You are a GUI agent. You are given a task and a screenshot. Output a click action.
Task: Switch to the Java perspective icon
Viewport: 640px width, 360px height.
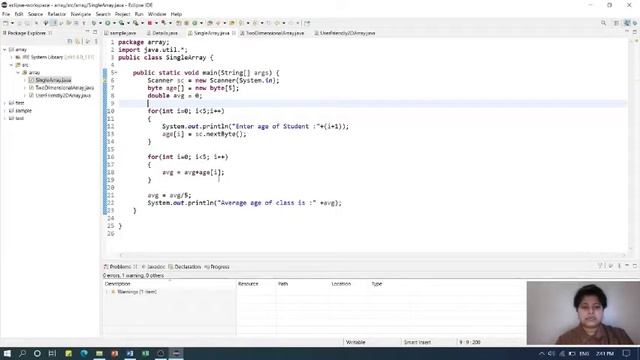627,23
